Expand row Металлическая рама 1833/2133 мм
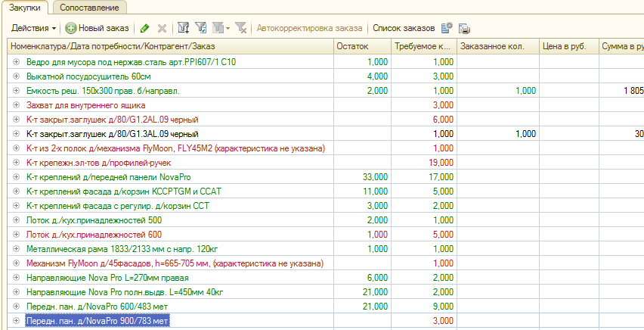The image size is (644, 330). tap(16, 249)
